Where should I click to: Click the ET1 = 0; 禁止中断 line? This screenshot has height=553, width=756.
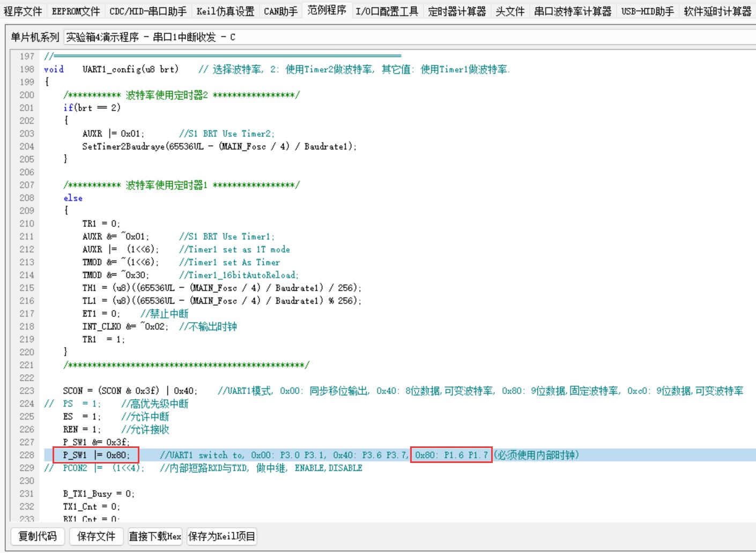coord(135,313)
